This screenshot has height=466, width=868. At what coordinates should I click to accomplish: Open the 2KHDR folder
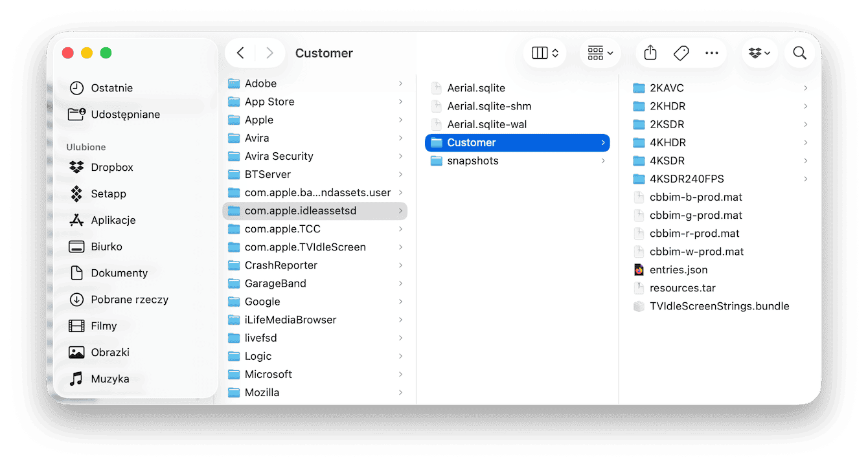(720, 106)
